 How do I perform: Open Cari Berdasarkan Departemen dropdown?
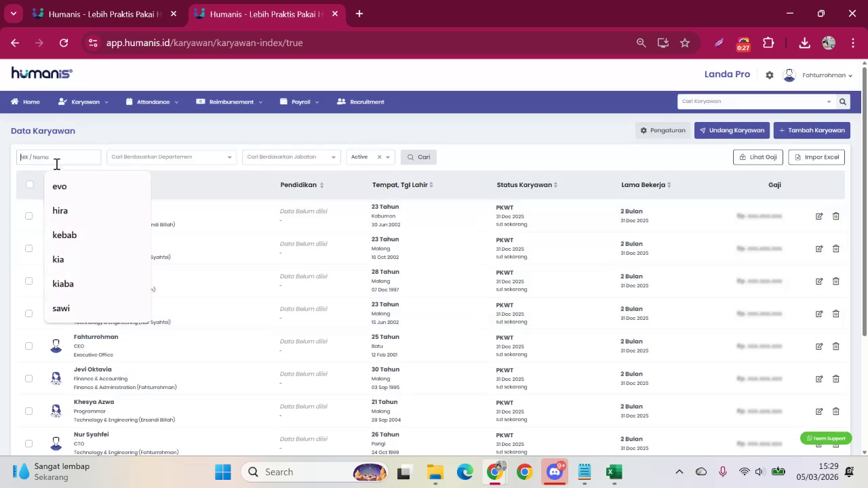(x=172, y=157)
